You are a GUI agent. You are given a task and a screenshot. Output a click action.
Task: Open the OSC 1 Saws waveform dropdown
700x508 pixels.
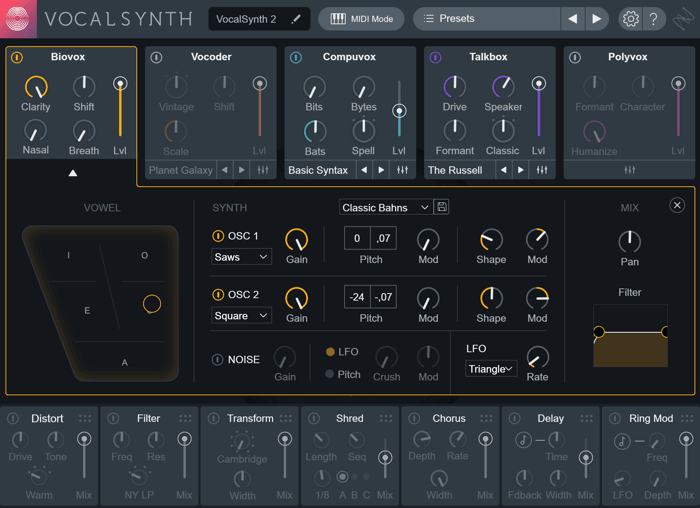click(241, 257)
